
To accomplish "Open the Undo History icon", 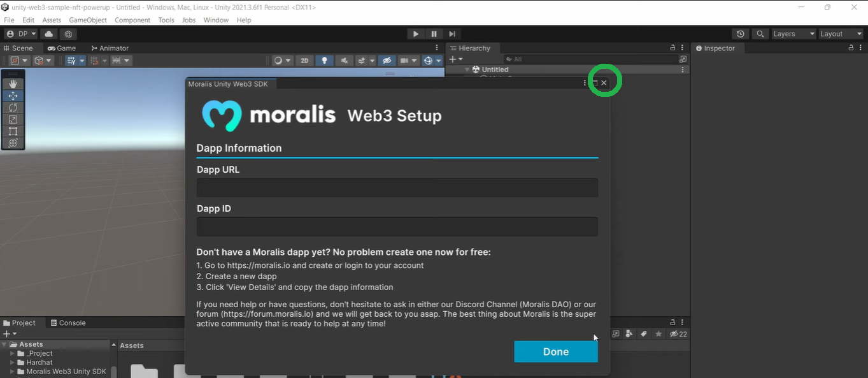I will coord(740,34).
